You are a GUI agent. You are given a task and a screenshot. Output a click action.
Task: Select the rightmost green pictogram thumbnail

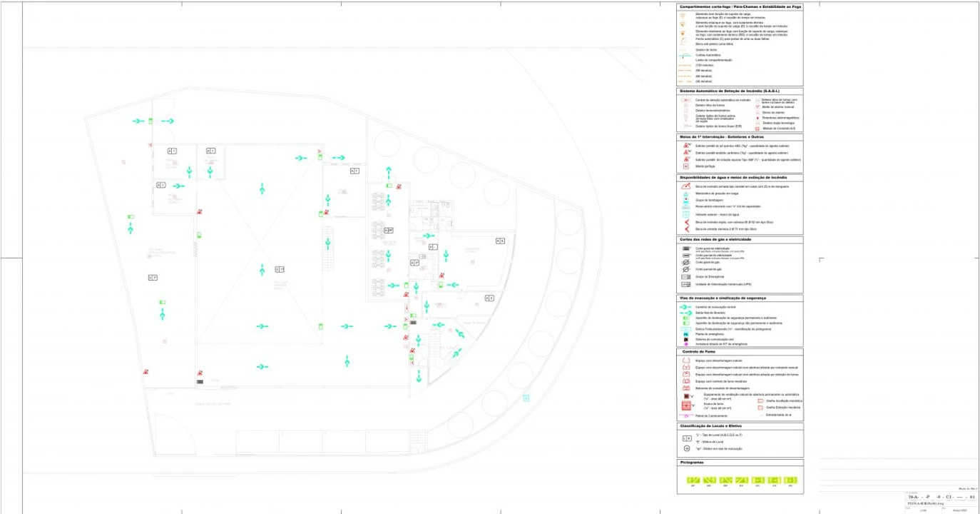[x=790, y=480]
